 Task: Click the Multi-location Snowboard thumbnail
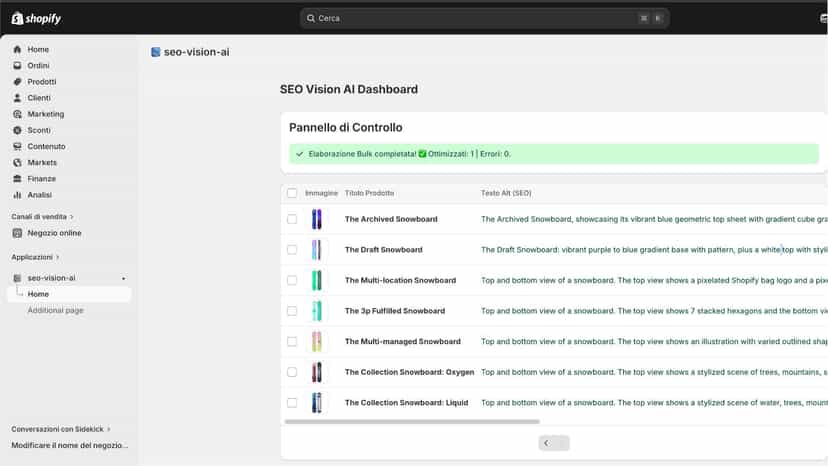coord(316,280)
